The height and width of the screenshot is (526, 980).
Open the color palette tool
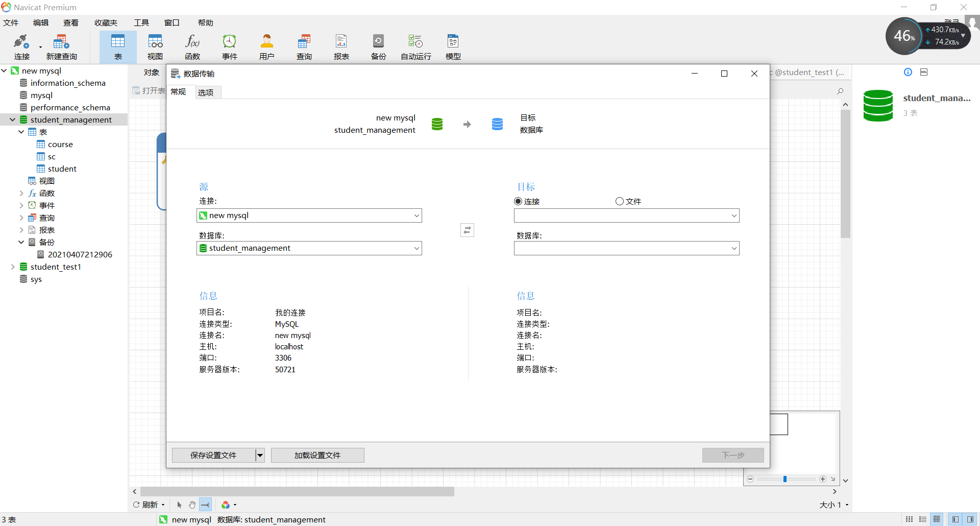pyautogui.click(x=229, y=505)
